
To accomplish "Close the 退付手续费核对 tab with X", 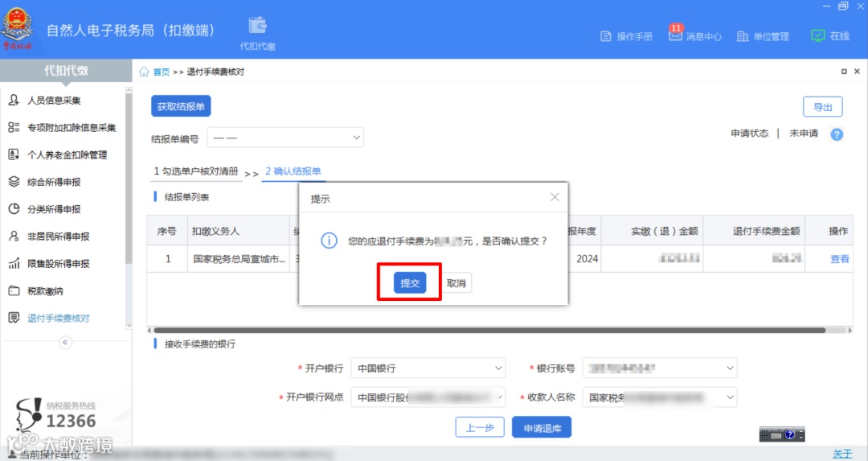I will 857,72.
